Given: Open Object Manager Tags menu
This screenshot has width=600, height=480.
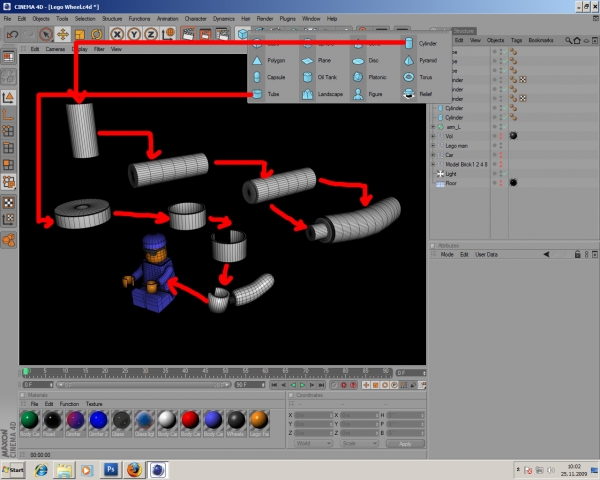Looking at the screenshot, I should click(516, 40).
